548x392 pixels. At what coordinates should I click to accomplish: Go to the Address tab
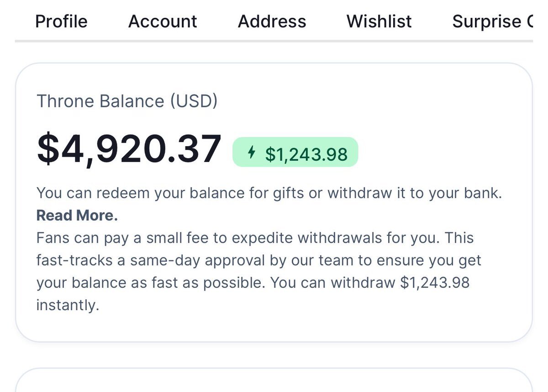tap(272, 21)
